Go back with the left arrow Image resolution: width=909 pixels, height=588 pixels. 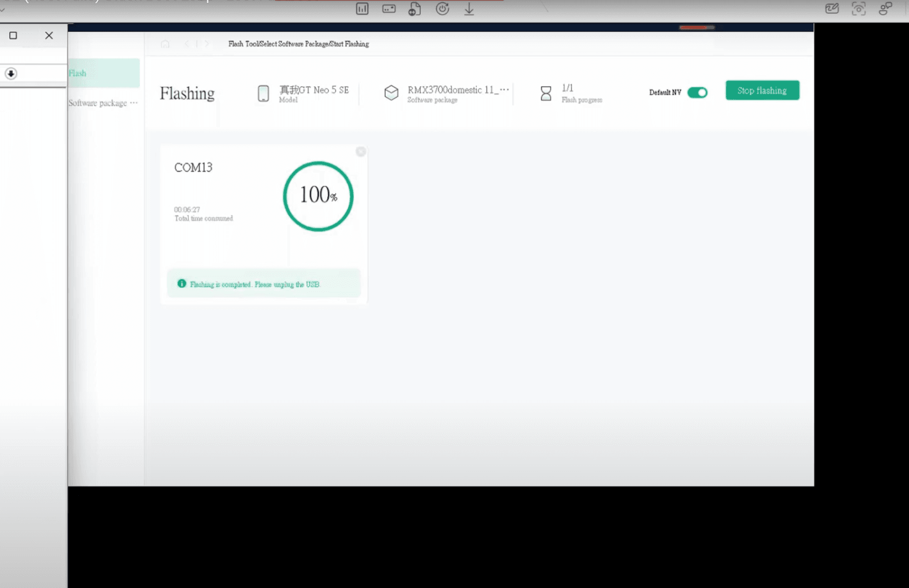[187, 44]
